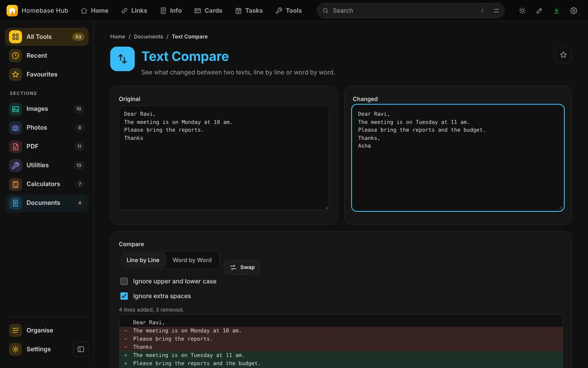Toggle the sun theme icon

[x=522, y=11]
